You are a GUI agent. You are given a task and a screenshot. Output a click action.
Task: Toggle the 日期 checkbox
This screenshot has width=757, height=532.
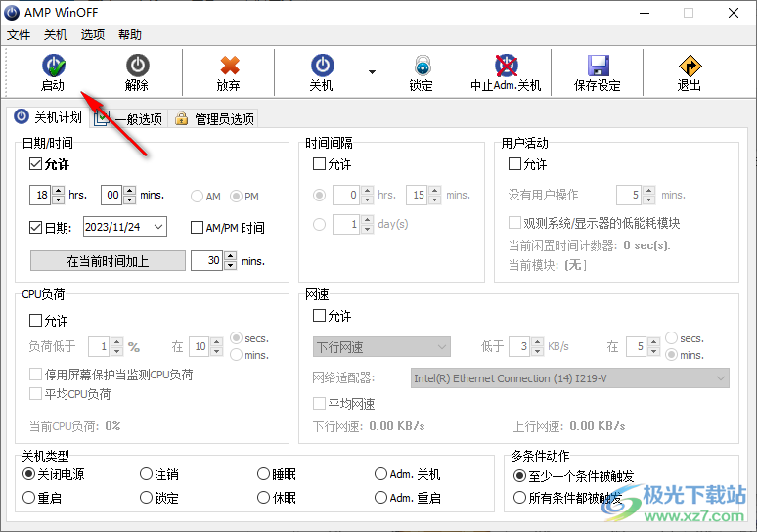click(x=36, y=227)
